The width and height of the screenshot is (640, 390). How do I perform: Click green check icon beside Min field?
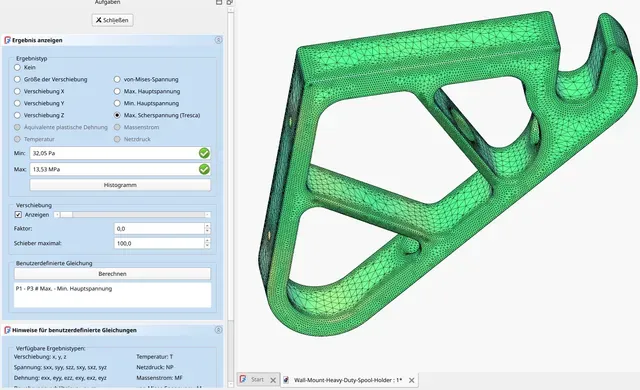(204, 153)
